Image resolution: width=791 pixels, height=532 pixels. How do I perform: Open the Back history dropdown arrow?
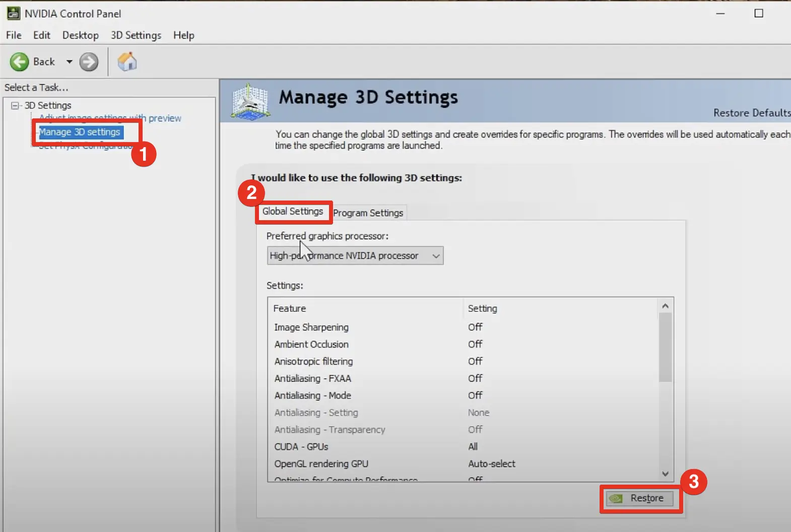pyautogui.click(x=69, y=62)
